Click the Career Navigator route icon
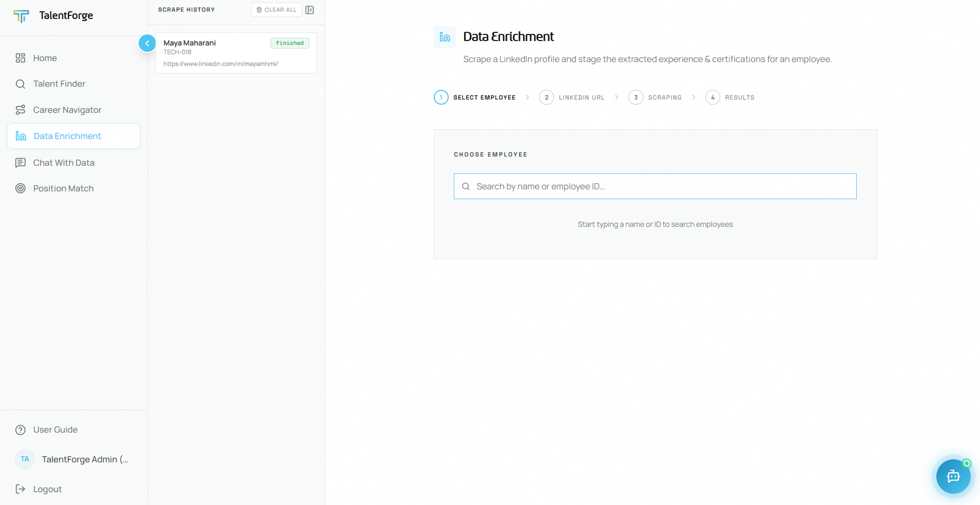Viewport: 980px width, 505px height. tap(21, 110)
